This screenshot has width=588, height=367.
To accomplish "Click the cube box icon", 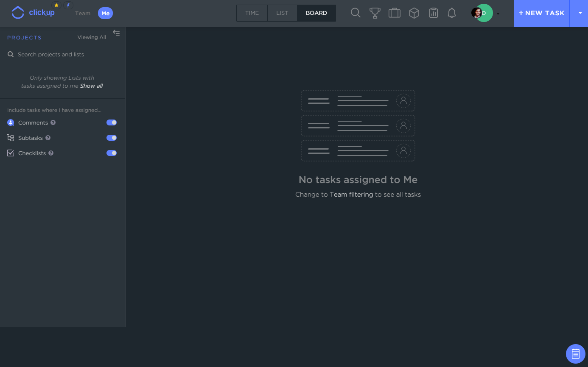I will pyautogui.click(x=414, y=13).
